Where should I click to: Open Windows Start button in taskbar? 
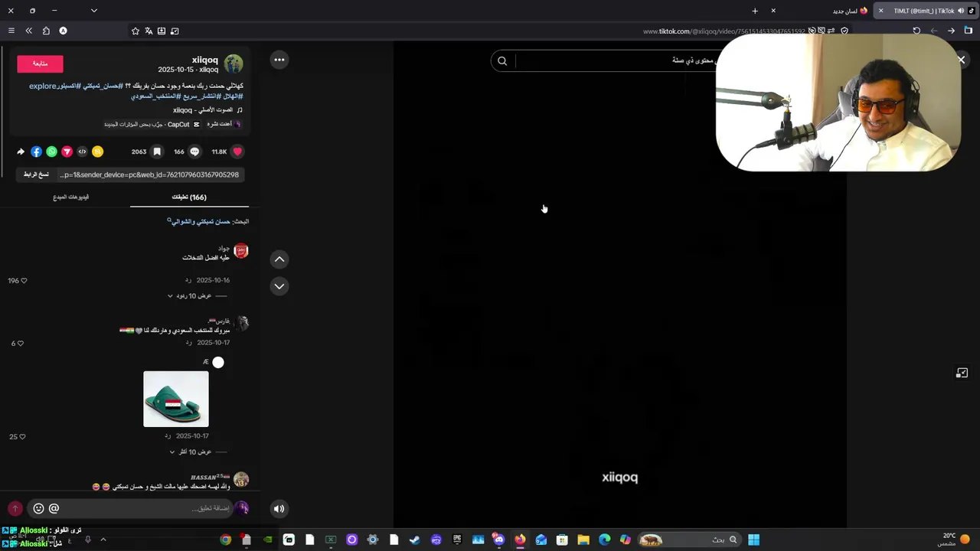(754, 540)
